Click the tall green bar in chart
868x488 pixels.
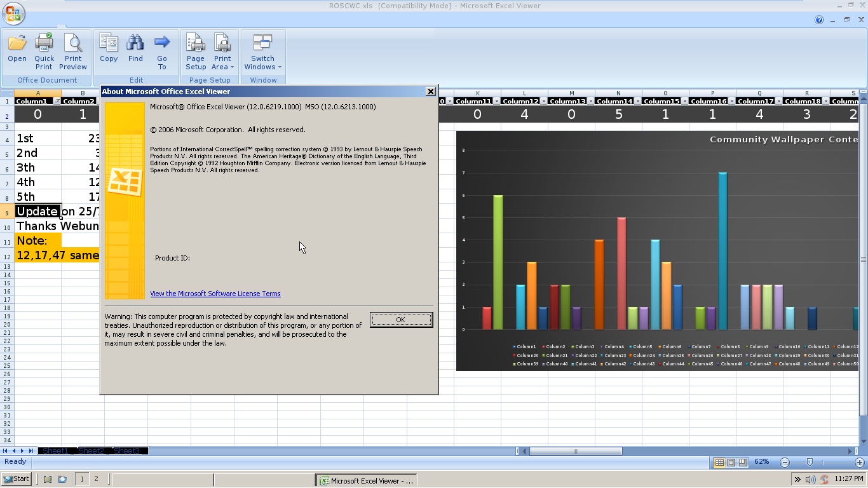(x=498, y=262)
